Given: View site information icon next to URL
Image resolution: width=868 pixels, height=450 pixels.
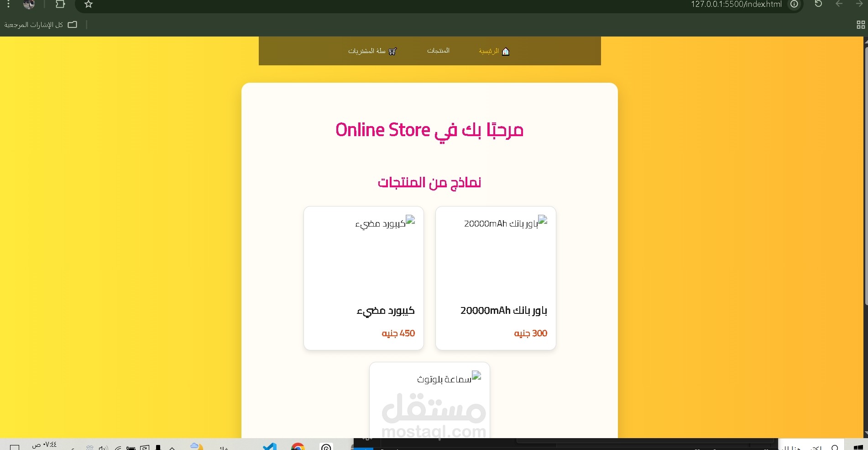Looking at the screenshot, I should coord(794,4).
